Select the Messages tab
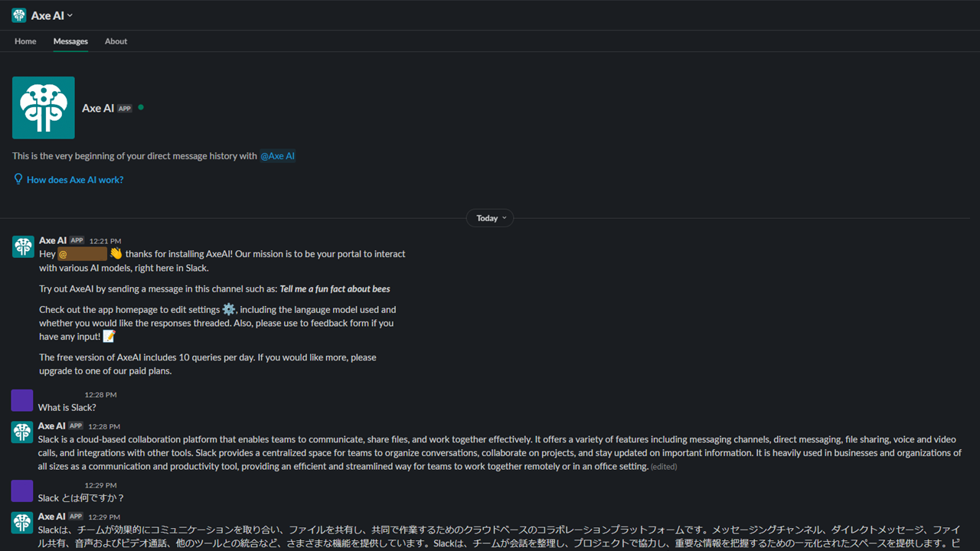Viewport: 980px width, 551px height. [70, 41]
